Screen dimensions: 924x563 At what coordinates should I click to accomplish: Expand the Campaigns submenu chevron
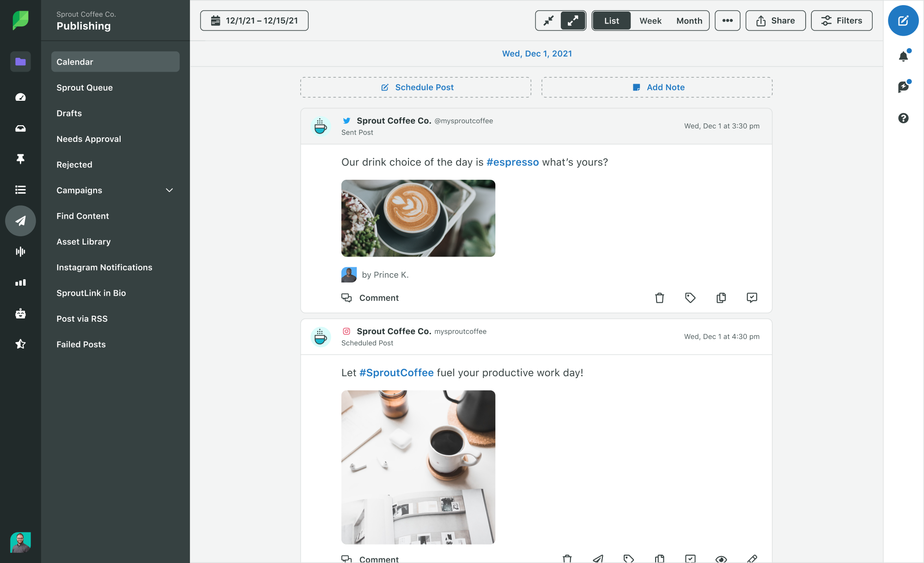coord(170,190)
